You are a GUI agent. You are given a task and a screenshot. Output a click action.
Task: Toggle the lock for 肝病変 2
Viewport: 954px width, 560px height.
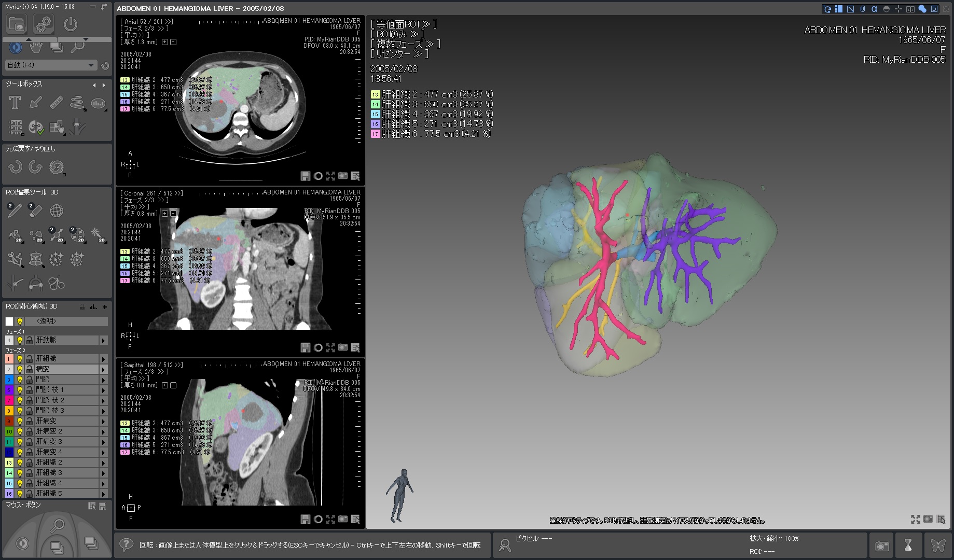(x=29, y=431)
